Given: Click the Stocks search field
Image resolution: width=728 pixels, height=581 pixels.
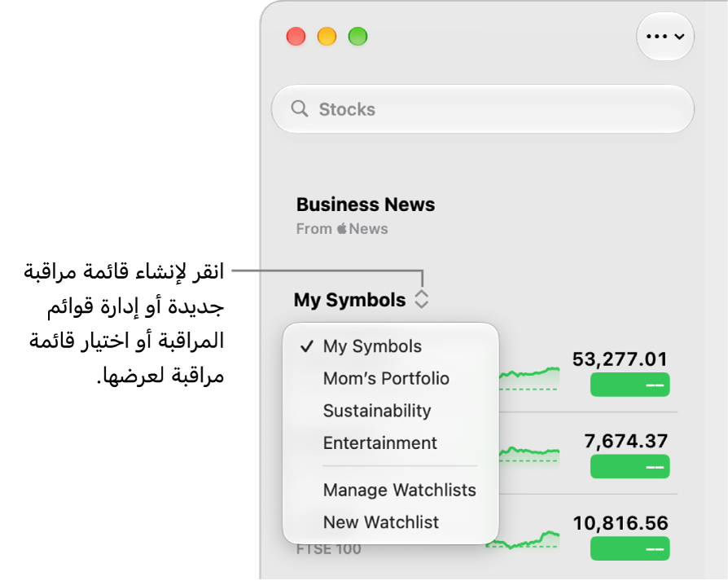Looking at the screenshot, I should pyautogui.click(x=482, y=109).
